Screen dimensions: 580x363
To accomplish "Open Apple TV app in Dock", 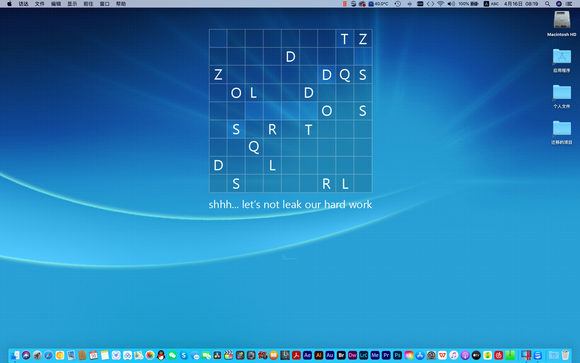I will [x=476, y=356].
